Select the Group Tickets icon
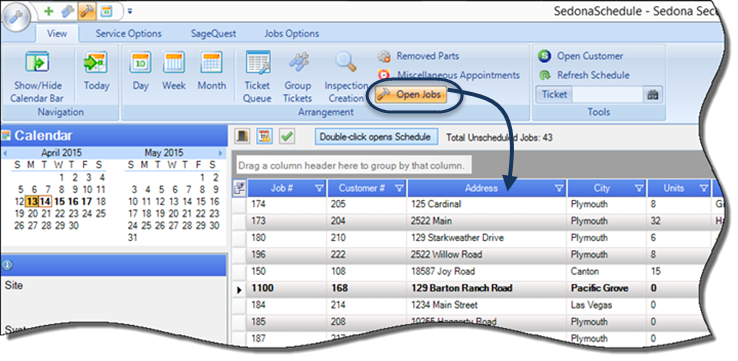Viewport: 738px width, 361px height. (297, 77)
